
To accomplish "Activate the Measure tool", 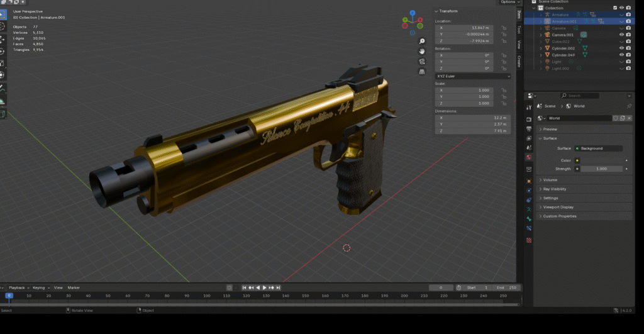I will 3,101.
